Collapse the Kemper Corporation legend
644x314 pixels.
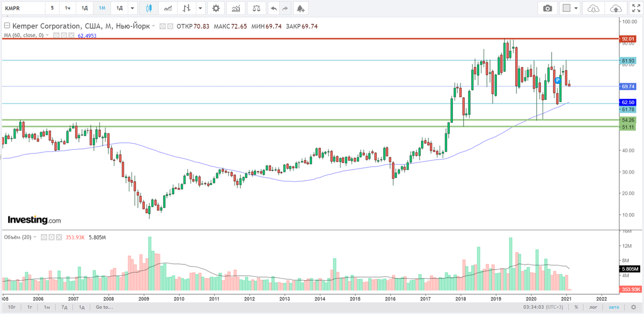[6, 26]
